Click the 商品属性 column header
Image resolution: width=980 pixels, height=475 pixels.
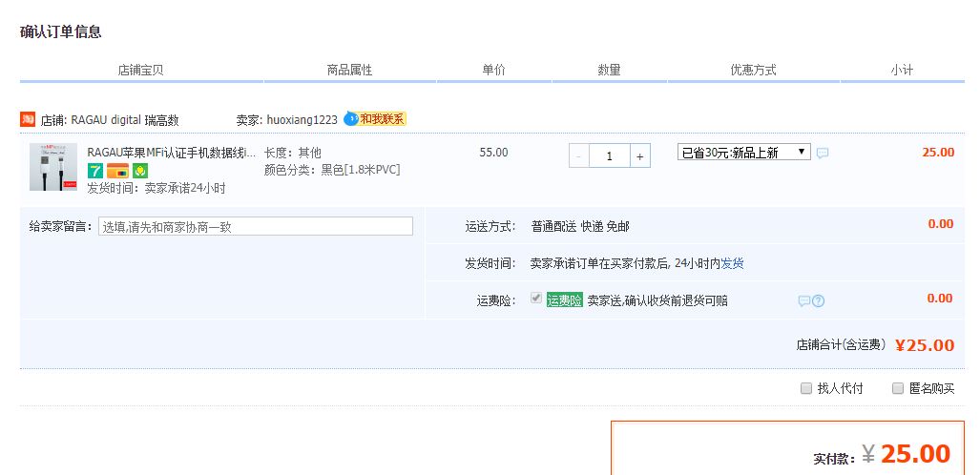(349, 70)
